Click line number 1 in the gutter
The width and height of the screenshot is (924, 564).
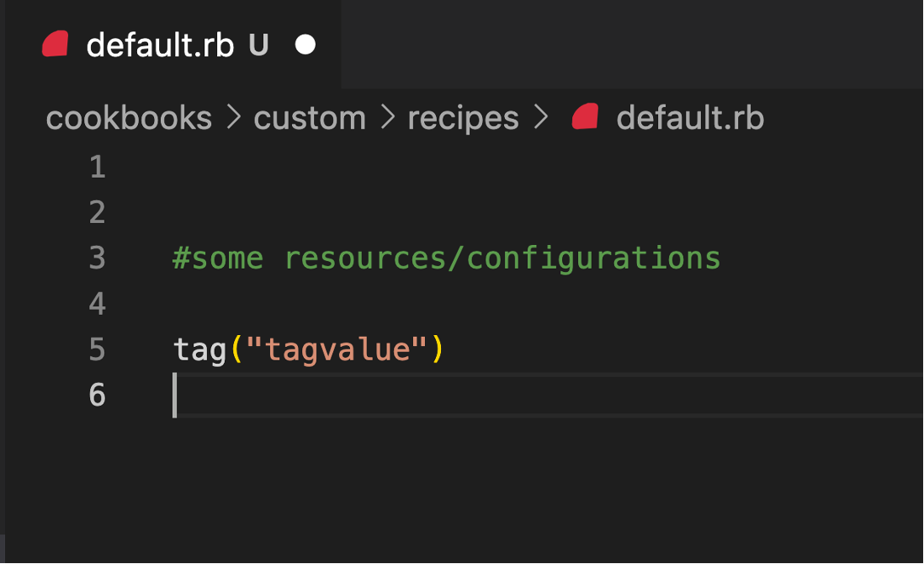(x=97, y=167)
